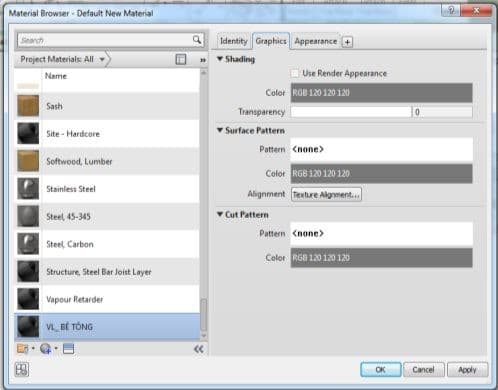Viewport: 498px width, 390px height.
Task: Select the Sash material thumbnail
Action: pyautogui.click(x=28, y=106)
